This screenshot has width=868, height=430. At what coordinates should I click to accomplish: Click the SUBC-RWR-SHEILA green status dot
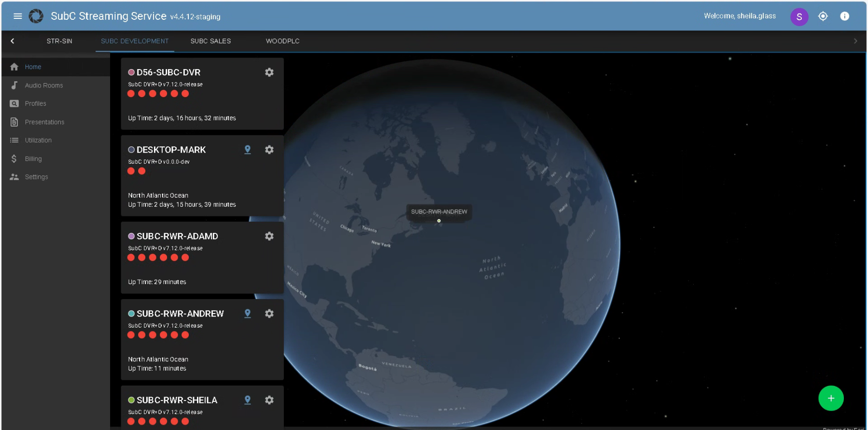[x=131, y=400]
